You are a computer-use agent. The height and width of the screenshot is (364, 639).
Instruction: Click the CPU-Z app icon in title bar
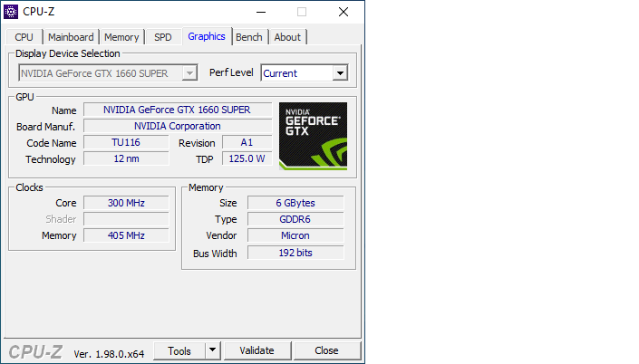click(11, 12)
